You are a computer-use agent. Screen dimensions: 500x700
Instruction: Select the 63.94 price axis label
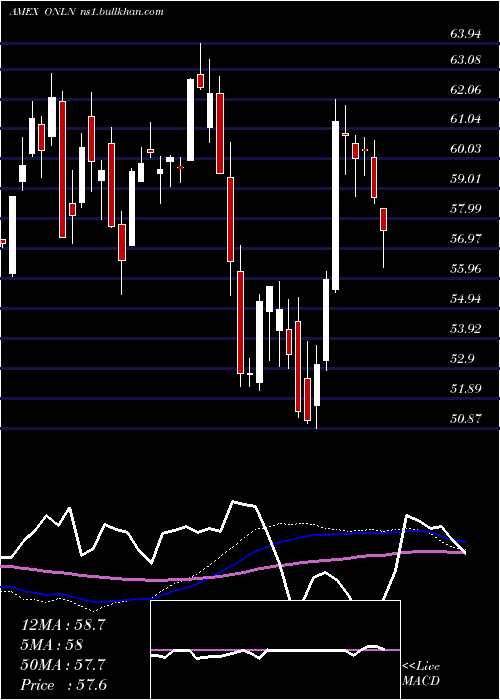pos(465,33)
